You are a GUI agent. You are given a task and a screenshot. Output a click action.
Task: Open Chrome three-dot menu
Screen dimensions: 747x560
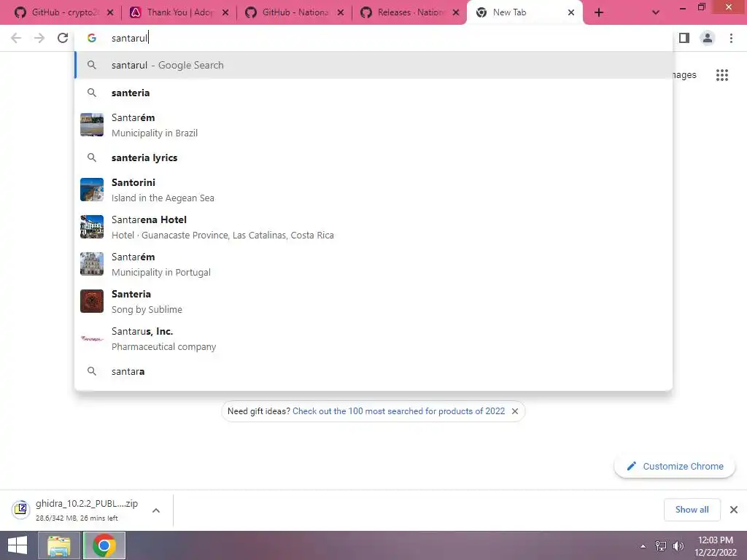[x=731, y=38]
